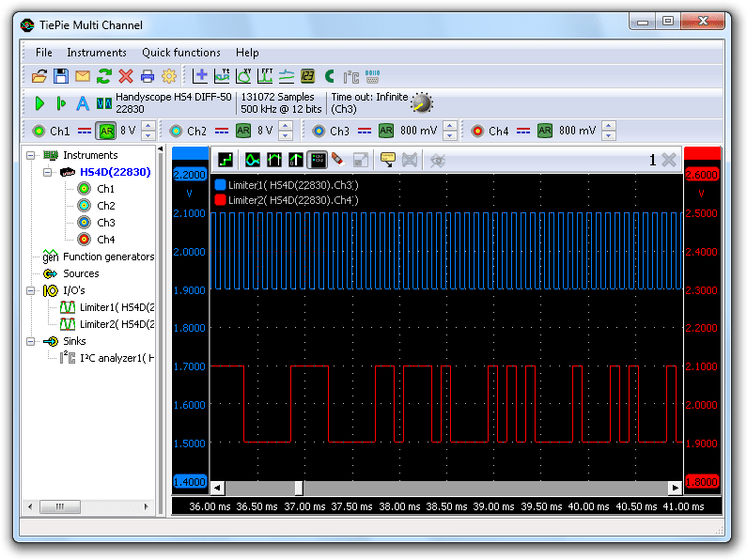Click the green refresh arrows icon
This screenshot has height=560, width=747.
104,76
